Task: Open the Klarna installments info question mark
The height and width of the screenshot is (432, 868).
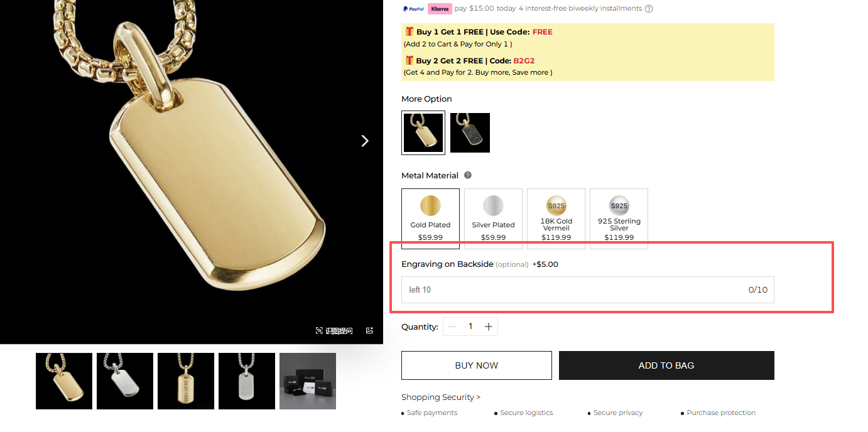Action: click(649, 9)
